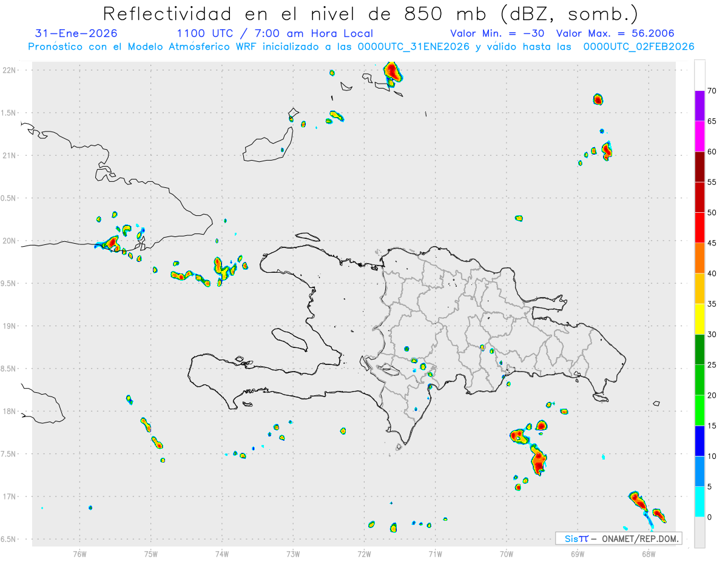Click the 'SisTT - ONAMET/REP.DOM.' credit box
The width and height of the screenshot is (728, 562).
click(x=619, y=538)
